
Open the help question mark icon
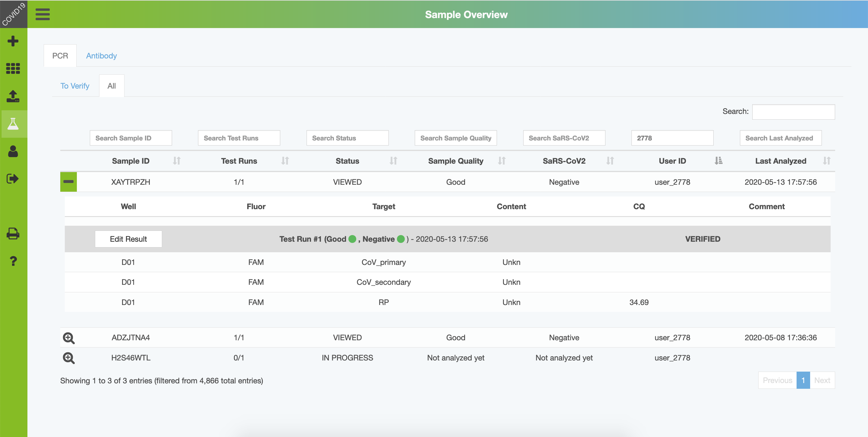tap(13, 261)
